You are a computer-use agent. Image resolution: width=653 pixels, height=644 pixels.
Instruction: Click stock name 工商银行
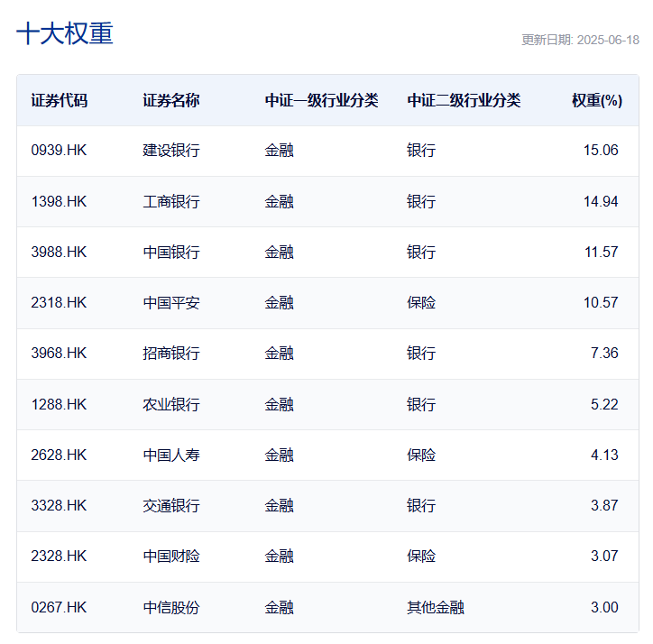pos(171,202)
